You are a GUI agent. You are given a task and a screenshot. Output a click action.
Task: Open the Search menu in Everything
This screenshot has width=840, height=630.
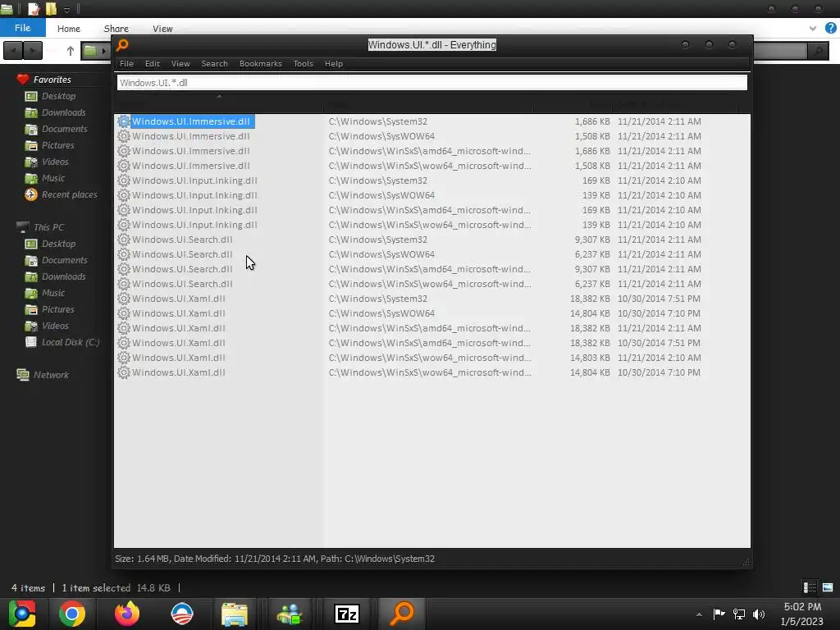[x=214, y=63]
